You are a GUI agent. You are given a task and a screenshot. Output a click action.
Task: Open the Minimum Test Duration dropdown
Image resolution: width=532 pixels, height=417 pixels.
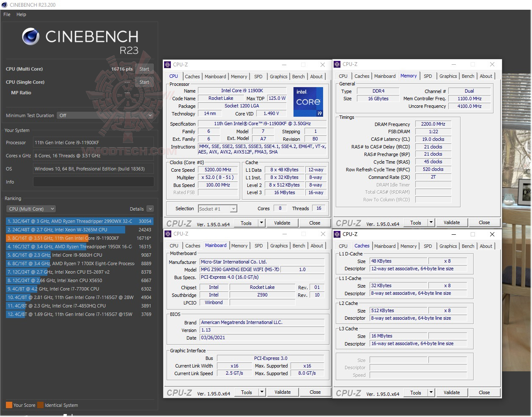click(105, 115)
